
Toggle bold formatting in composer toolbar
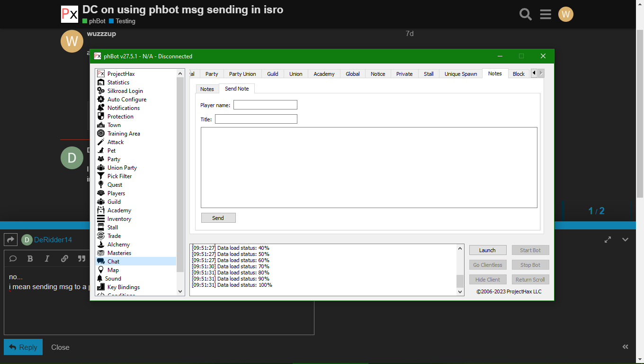[30, 258]
